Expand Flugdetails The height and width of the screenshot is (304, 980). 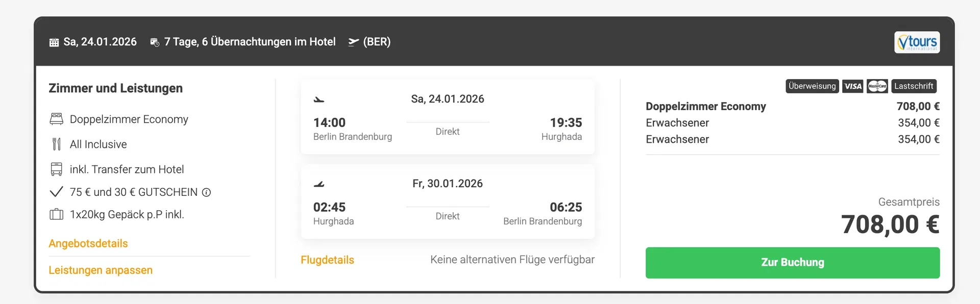[x=327, y=260]
